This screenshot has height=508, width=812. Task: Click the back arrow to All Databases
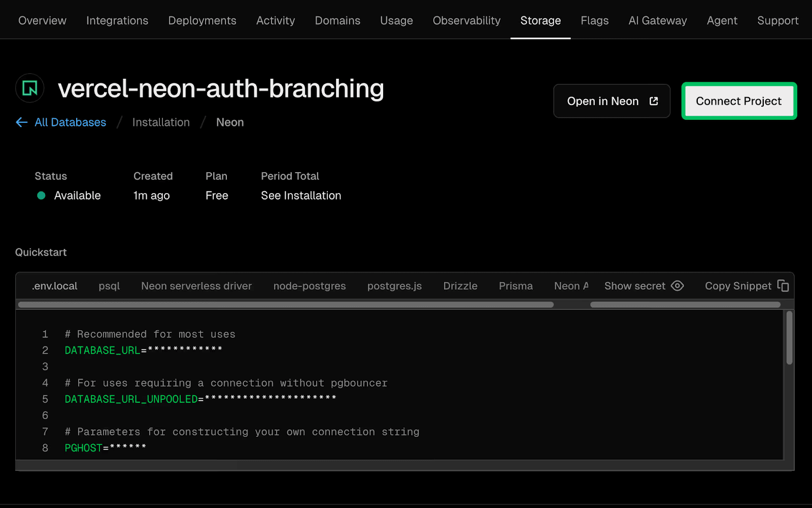tap(21, 122)
